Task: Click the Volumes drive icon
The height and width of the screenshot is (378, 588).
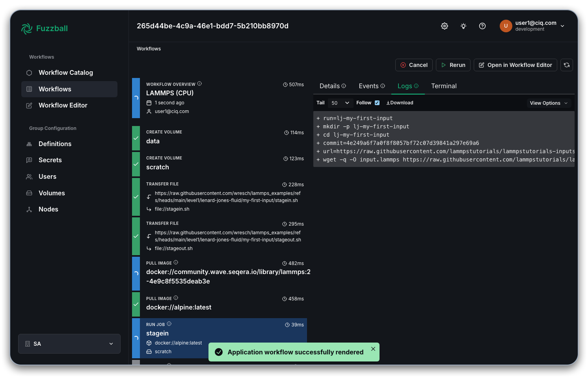Action: point(29,193)
